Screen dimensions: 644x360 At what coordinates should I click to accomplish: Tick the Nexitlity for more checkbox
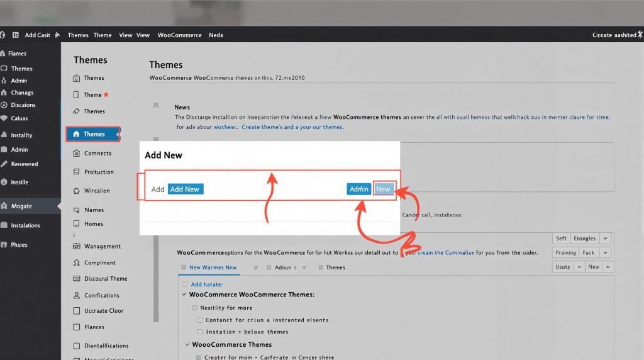pyautogui.click(x=194, y=308)
